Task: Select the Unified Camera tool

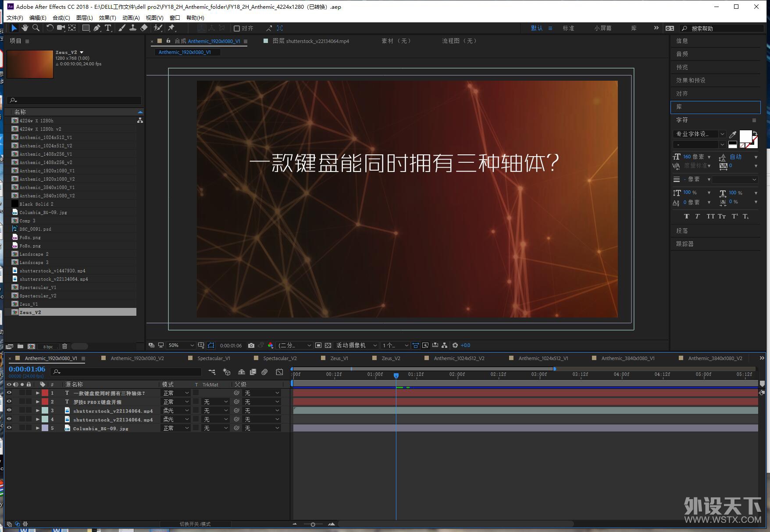Action: [x=61, y=28]
